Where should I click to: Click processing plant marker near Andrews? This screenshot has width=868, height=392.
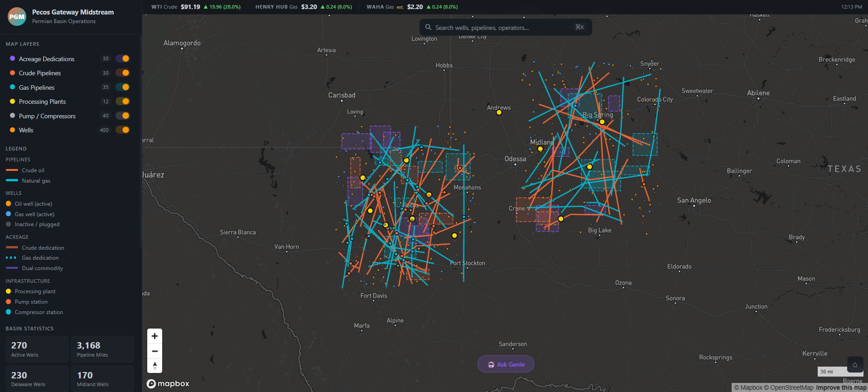tap(499, 113)
